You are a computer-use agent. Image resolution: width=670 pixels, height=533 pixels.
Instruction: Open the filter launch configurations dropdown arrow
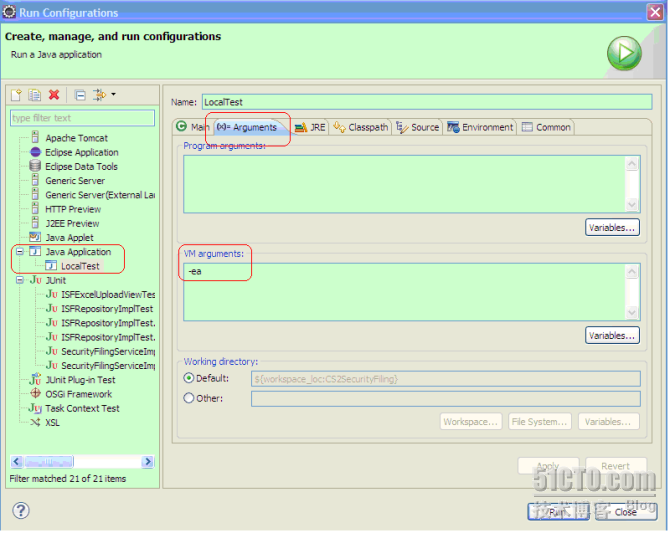click(x=113, y=94)
